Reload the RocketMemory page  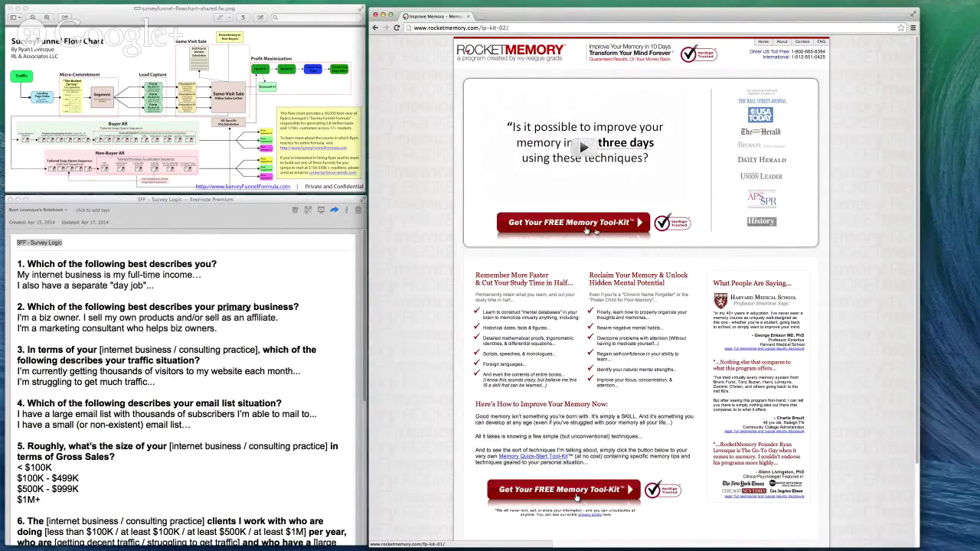[397, 28]
